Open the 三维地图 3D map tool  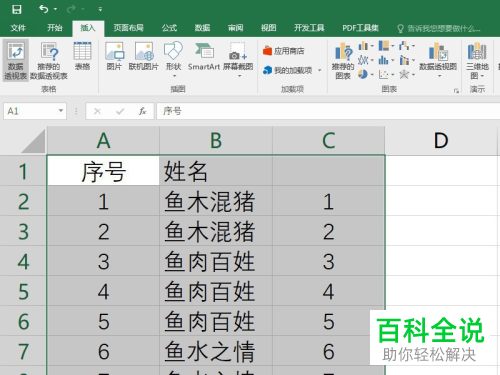pyautogui.click(x=477, y=60)
